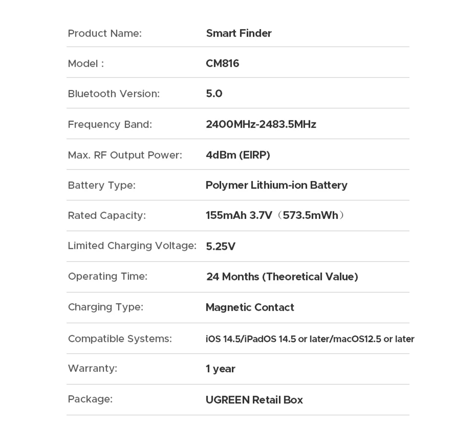Click the 'Max. RF Output Power:' label
Screen dimensions: 476x448
pyautogui.click(x=125, y=155)
